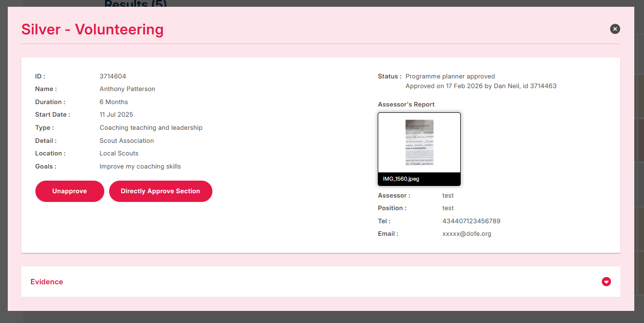Click the Detail value Scout Association
644x323 pixels.
pos(127,141)
